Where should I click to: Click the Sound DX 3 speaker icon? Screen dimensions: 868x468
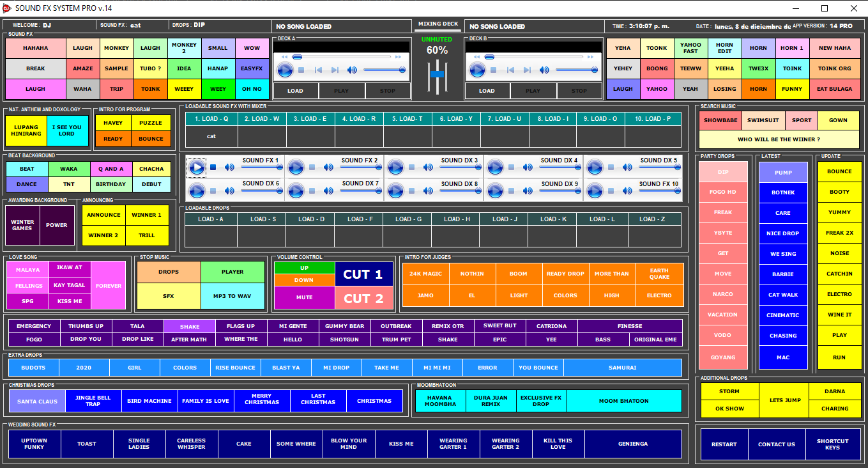[x=428, y=168]
